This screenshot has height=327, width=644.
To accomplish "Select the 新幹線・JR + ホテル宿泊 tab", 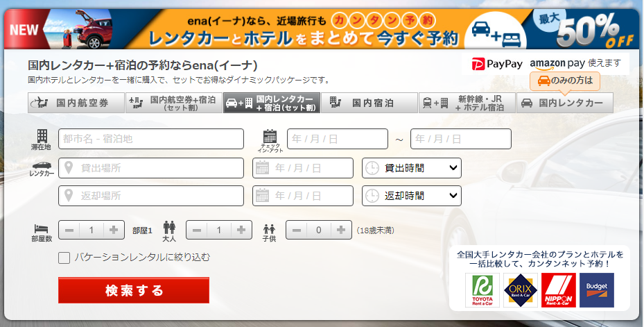I will (x=467, y=103).
